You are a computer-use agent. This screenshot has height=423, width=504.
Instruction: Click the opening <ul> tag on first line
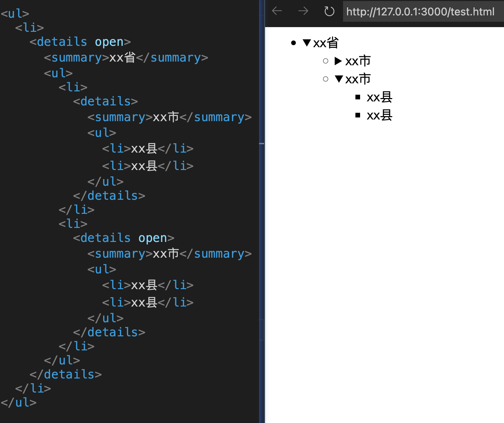point(15,14)
